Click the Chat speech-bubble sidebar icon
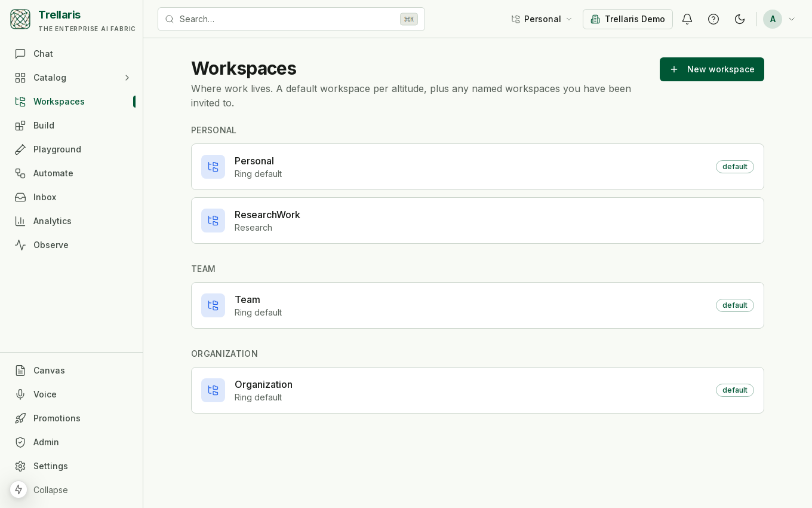The width and height of the screenshot is (812, 508). click(20, 54)
